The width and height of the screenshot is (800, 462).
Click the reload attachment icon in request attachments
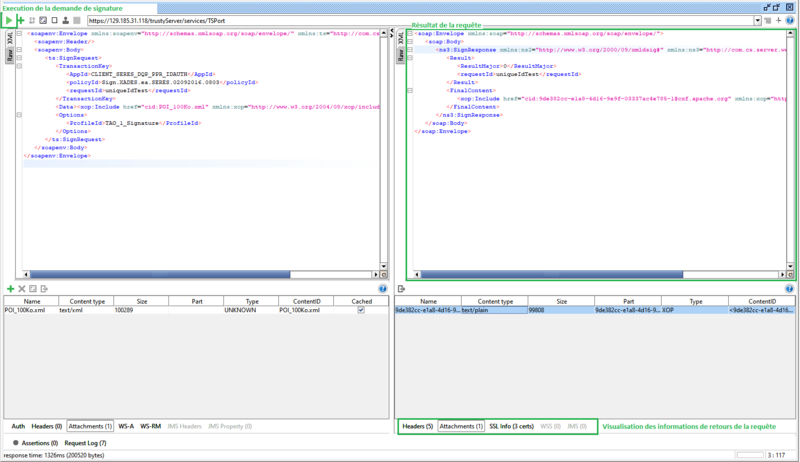(33, 289)
